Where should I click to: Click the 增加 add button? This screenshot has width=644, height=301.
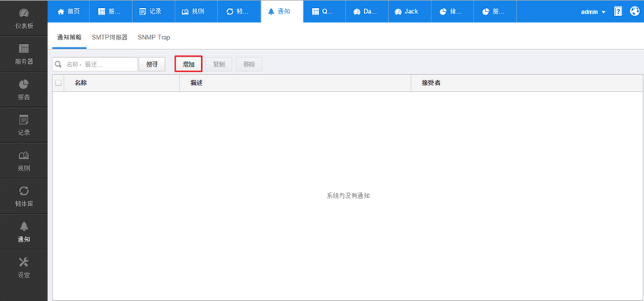(188, 64)
